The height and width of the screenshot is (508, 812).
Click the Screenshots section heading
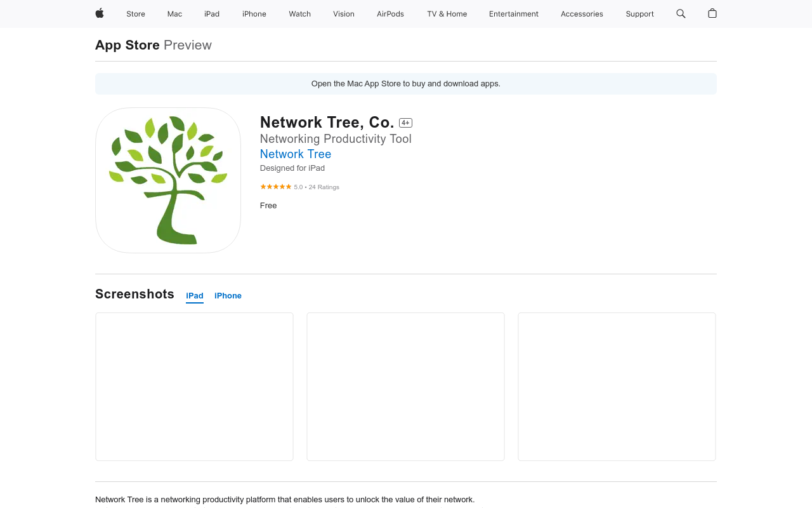point(134,294)
